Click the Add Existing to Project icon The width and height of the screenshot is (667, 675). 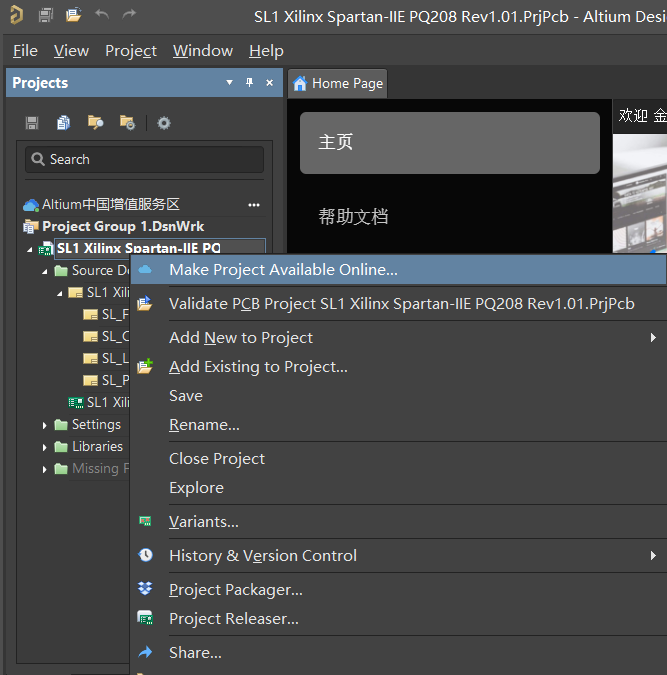[145, 366]
